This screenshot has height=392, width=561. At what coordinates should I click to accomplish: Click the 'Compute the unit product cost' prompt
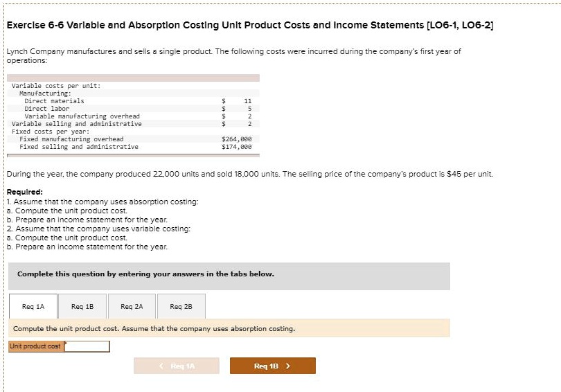[154, 328]
